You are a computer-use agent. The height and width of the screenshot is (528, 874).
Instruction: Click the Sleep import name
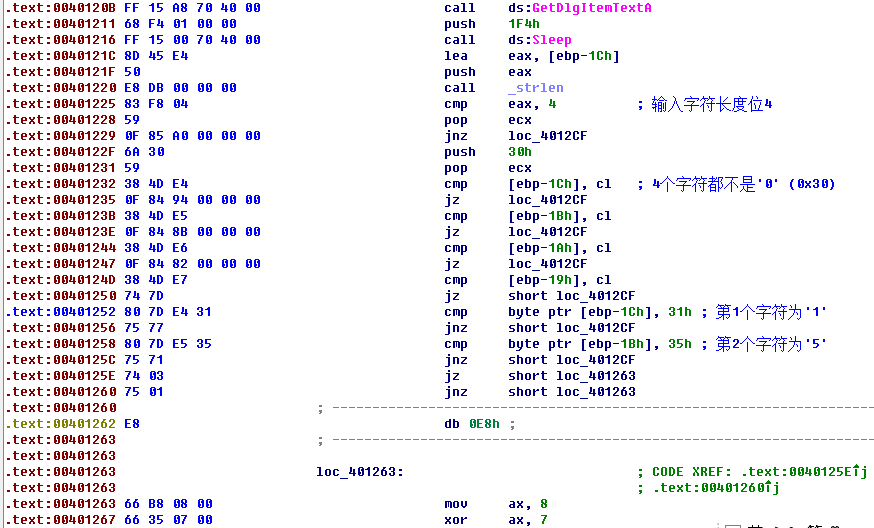click(551, 40)
